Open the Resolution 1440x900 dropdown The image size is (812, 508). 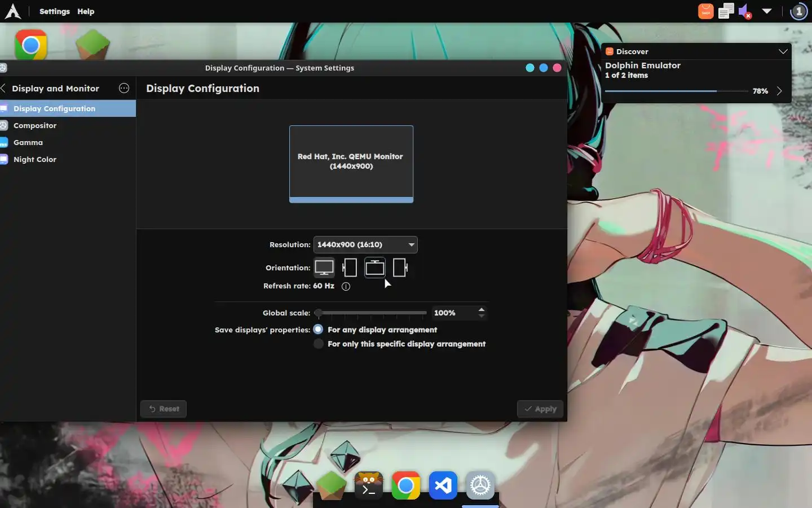(x=365, y=244)
